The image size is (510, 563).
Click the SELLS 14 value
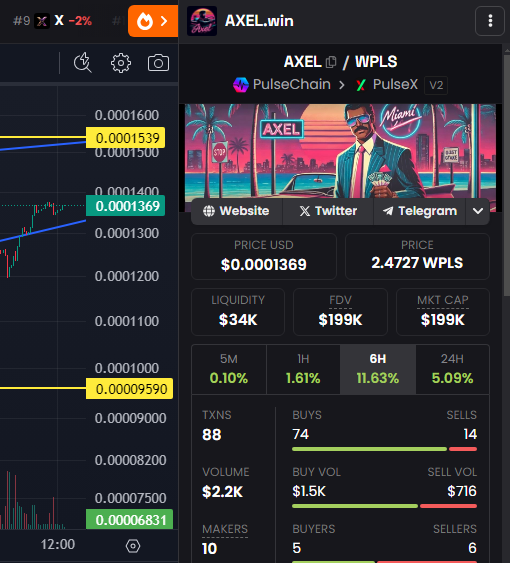point(470,434)
